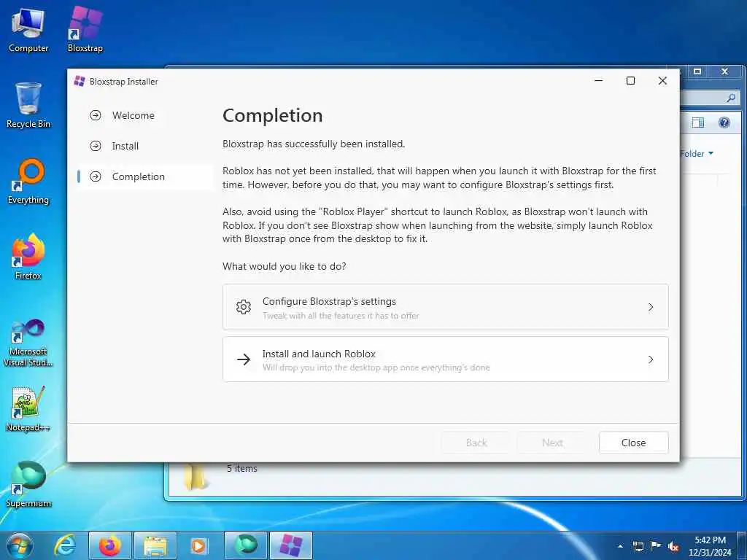Open Microsoft Visual Studio desktop shortcut
This screenshot has height=560, width=747.
[x=28, y=343]
